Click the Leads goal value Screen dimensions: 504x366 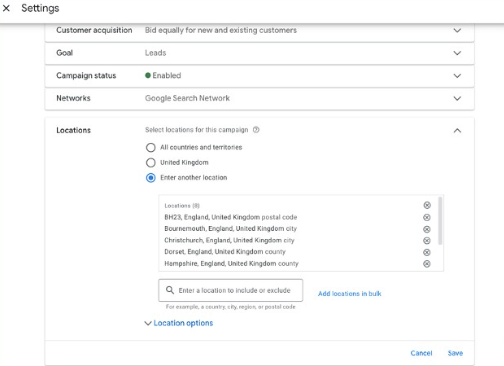point(155,53)
